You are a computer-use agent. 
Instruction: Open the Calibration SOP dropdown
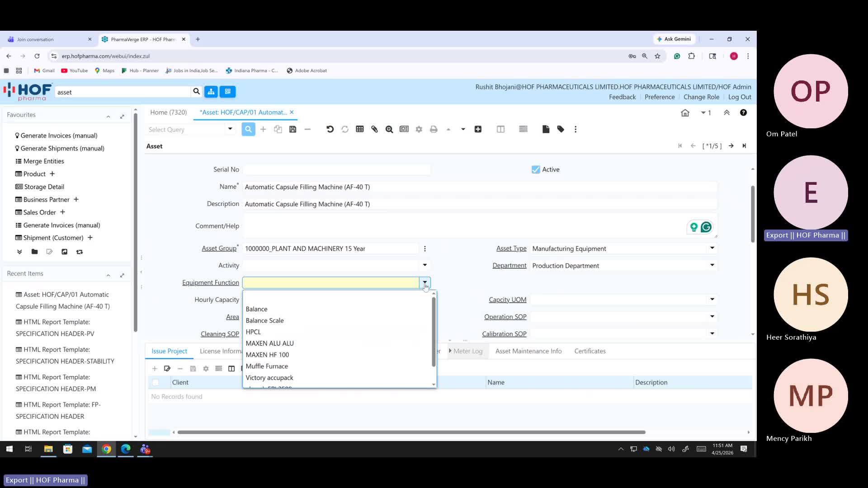point(712,334)
